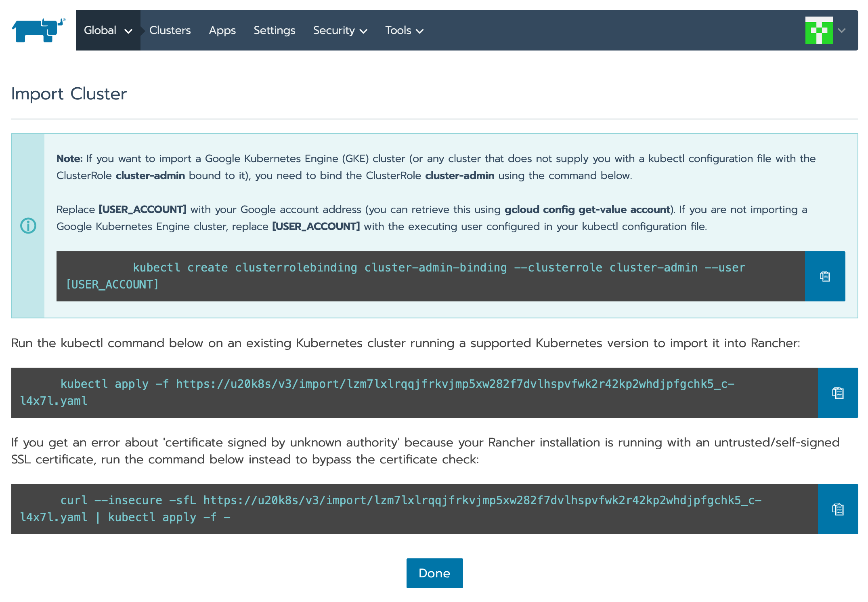Open the Global scope dropdown
The width and height of the screenshot is (868, 602).
108,30
